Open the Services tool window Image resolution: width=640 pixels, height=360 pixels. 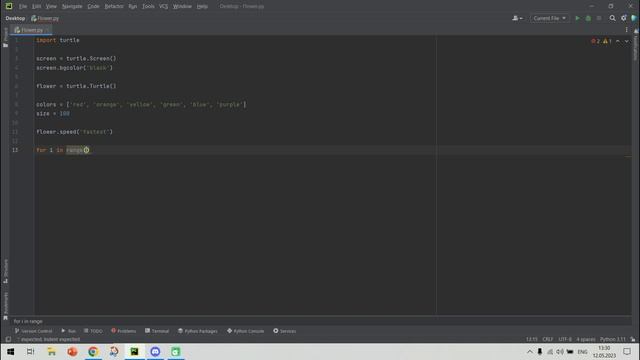click(284, 331)
